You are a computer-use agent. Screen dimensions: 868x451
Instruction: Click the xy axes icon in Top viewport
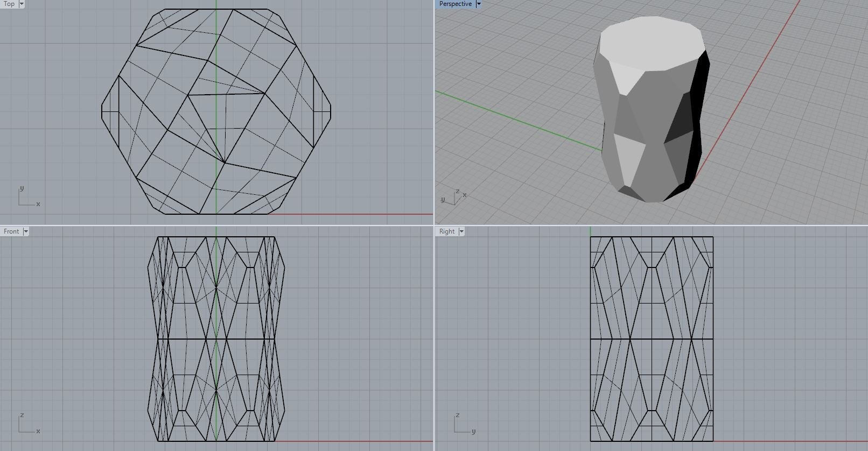pos(29,197)
